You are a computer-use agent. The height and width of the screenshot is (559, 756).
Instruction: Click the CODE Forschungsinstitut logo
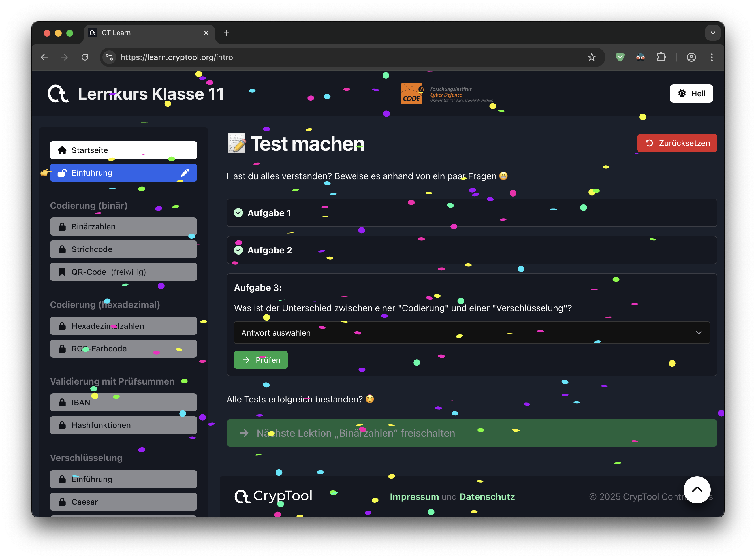pyautogui.click(x=447, y=94)
